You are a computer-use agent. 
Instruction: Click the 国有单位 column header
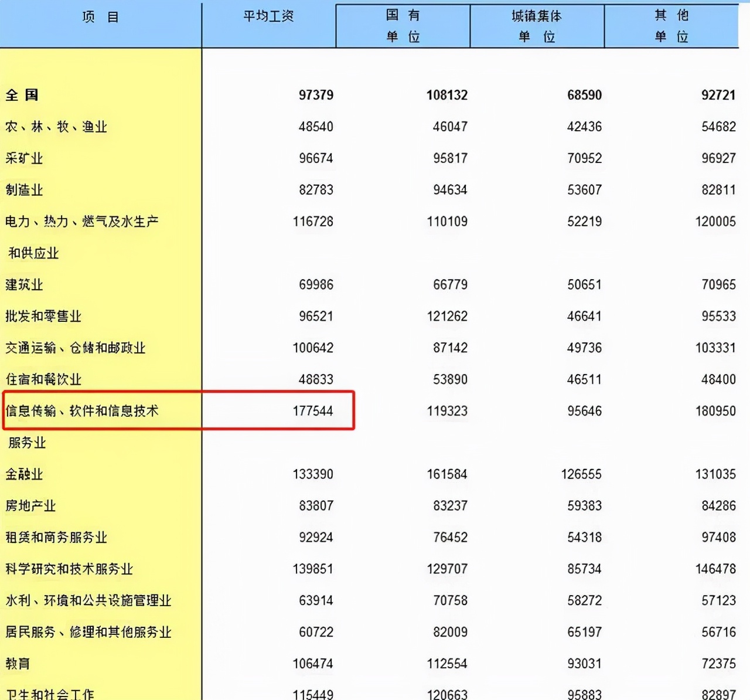403,25
